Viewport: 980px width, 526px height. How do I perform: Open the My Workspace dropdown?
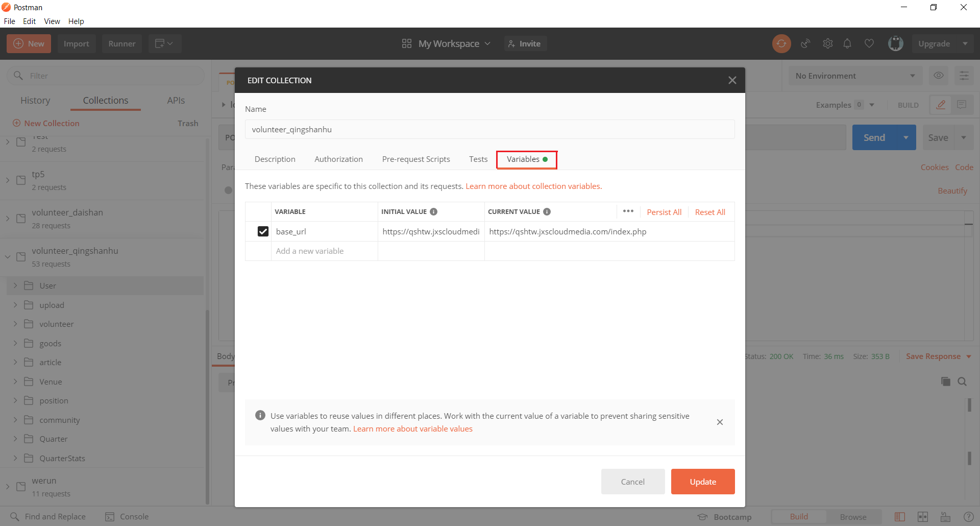pyautogui.click(x=446, y=44)
